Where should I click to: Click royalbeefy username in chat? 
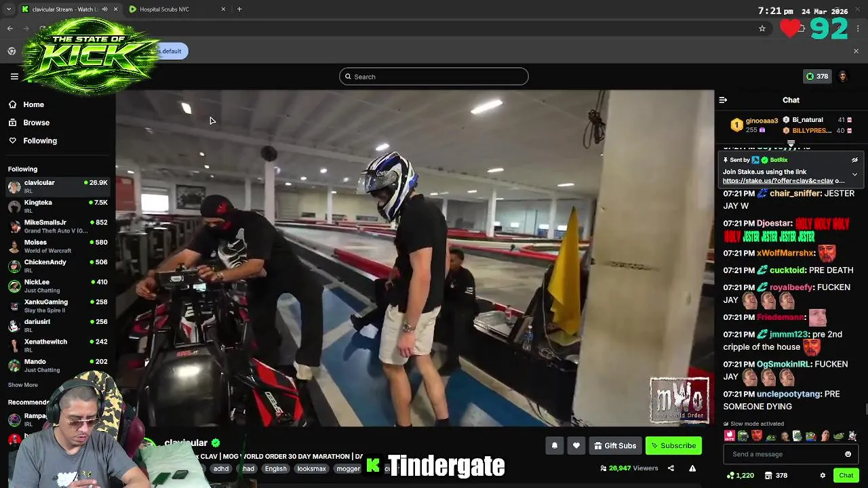coord(791,287)
